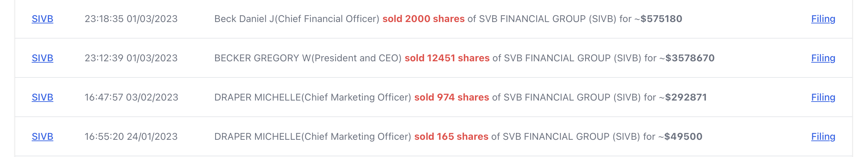Click the red "sold 974 shares" text
The width and height of the screenshot is (868, 157).
coord(452,97)
